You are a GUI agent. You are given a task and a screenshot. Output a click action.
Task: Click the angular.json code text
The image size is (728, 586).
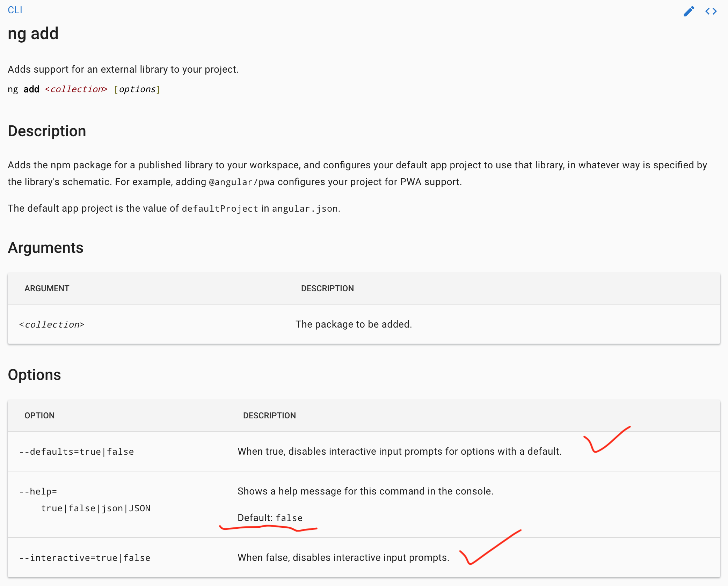coord(304,208)
